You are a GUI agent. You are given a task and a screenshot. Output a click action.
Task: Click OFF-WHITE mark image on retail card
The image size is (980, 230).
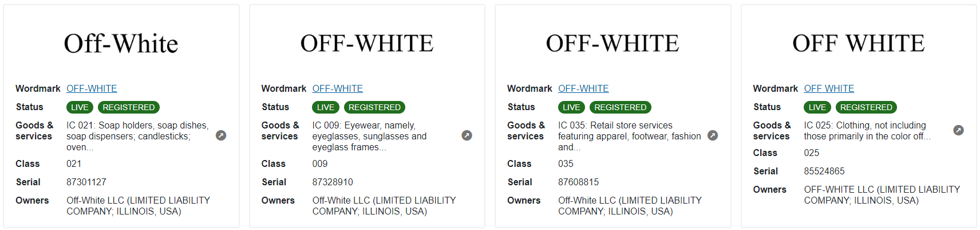point(612,44)
